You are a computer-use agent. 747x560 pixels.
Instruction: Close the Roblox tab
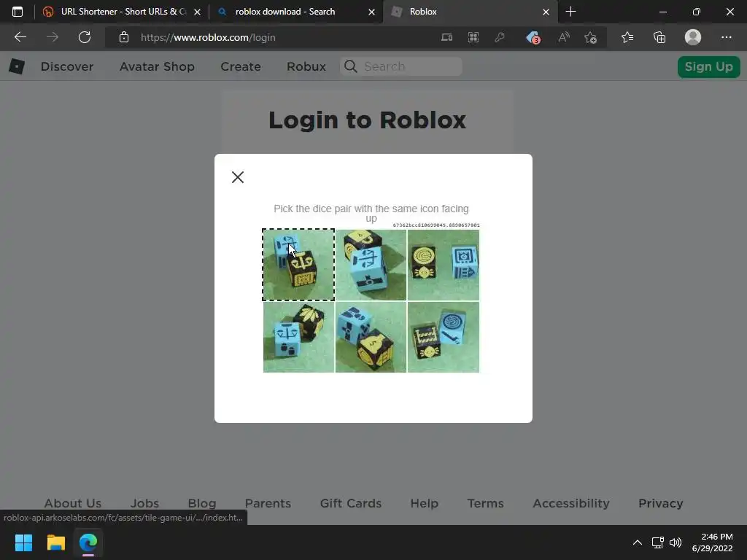pos(546,12)
